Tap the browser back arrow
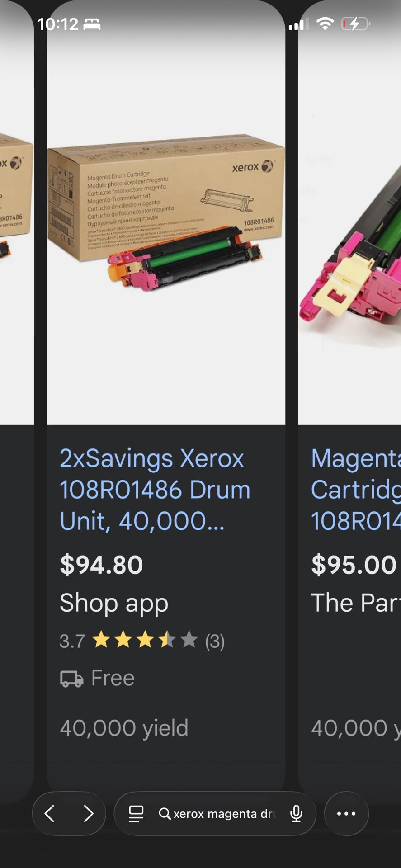 click(x=50, y=813)
